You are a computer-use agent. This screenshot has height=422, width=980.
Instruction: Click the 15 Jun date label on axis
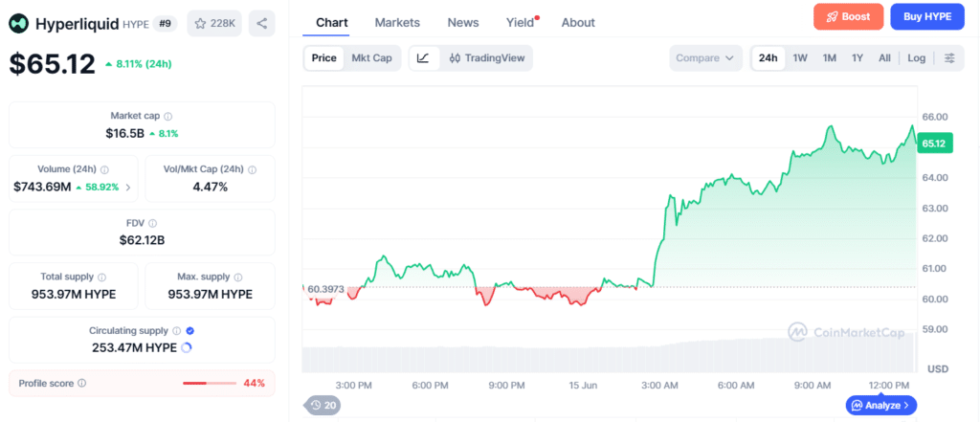coord(581,385)
